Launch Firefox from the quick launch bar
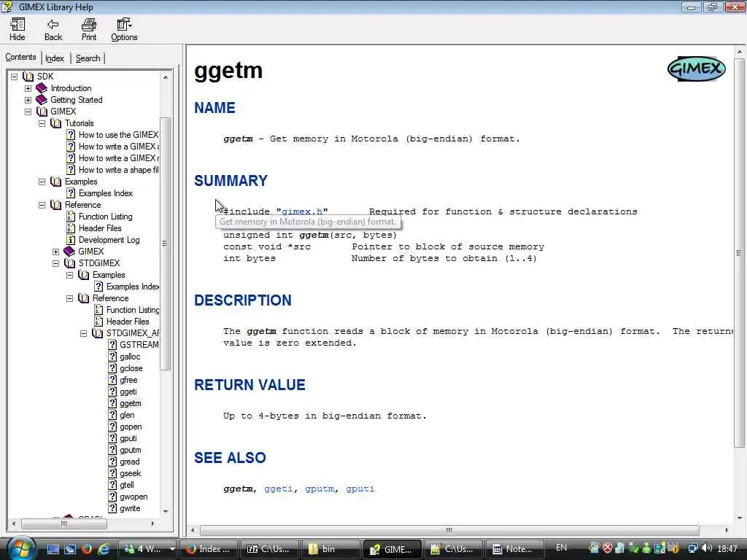Screen dimensions: 747x560 (x=87, y=549)
